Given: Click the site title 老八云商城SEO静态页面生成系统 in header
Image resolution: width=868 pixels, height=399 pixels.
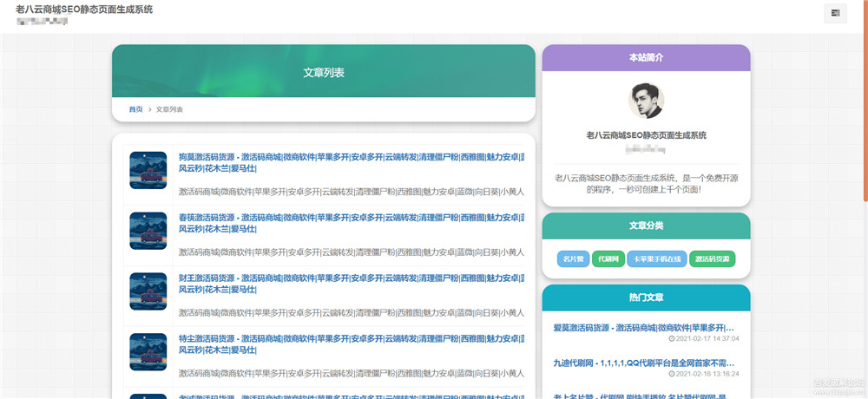Looking at the screenshot, I should [x=85, y=10].
